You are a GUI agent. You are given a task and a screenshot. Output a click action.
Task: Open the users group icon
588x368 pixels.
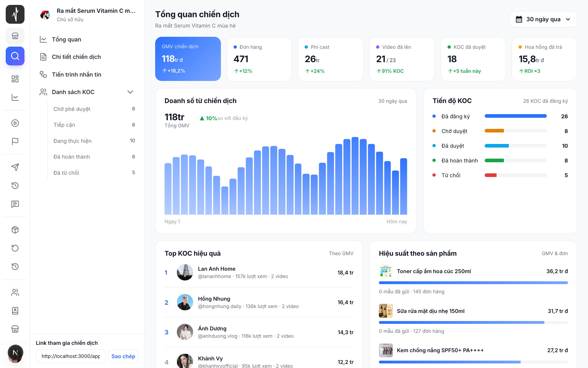click(15, 292)
